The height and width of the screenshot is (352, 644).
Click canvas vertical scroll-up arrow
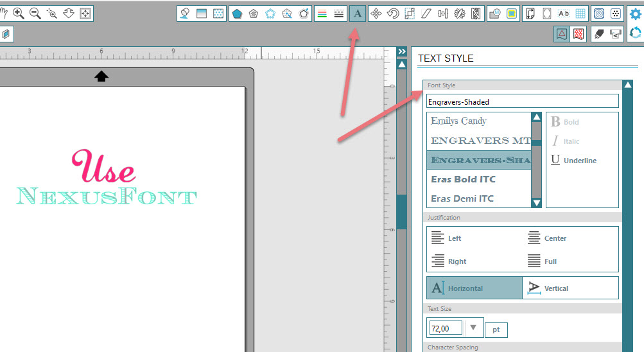click(x=402, y=64)
